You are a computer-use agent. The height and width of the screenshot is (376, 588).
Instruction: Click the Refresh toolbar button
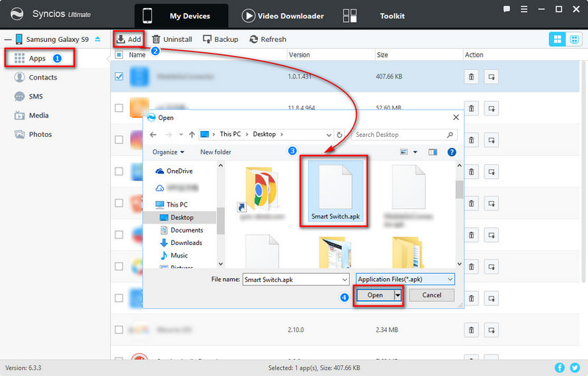[x=268, y=39]
